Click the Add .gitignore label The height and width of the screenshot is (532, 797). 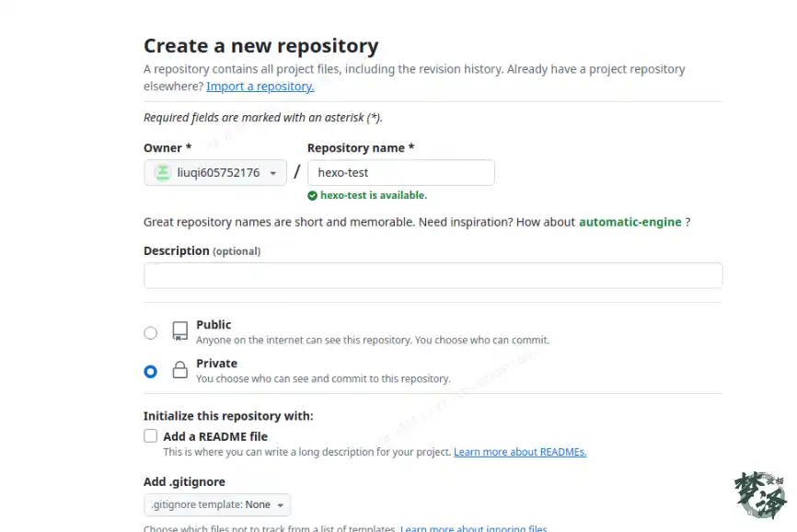pos(184,481)
